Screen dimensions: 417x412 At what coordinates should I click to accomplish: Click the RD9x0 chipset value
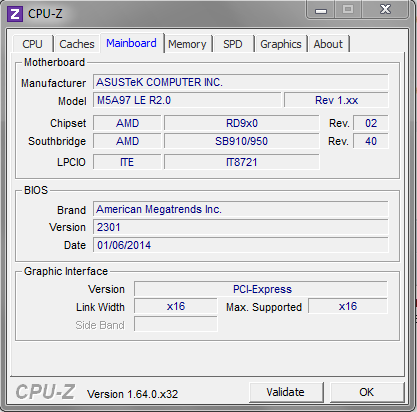pyautogui.click(x=242, y=123)
